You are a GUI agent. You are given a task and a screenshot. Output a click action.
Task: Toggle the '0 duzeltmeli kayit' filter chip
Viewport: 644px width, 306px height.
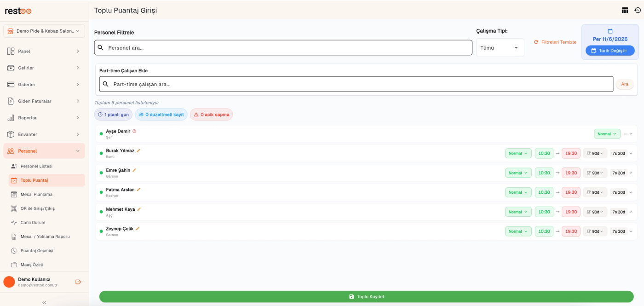coord(161,115)
